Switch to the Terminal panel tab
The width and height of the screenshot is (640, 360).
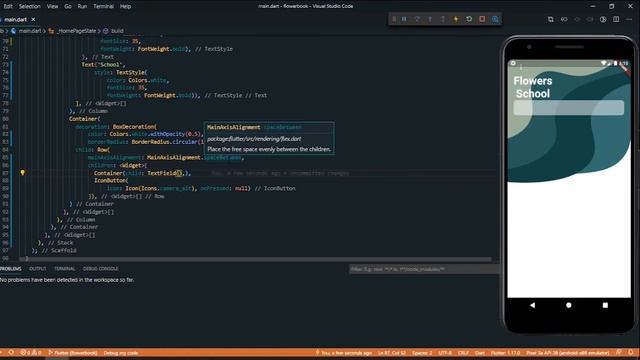[64, 269]
